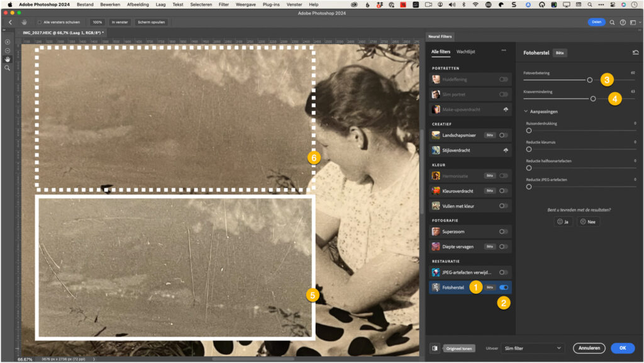
Task: Open the Photoshop help question mark icon
Action: [x=623, y=22]
